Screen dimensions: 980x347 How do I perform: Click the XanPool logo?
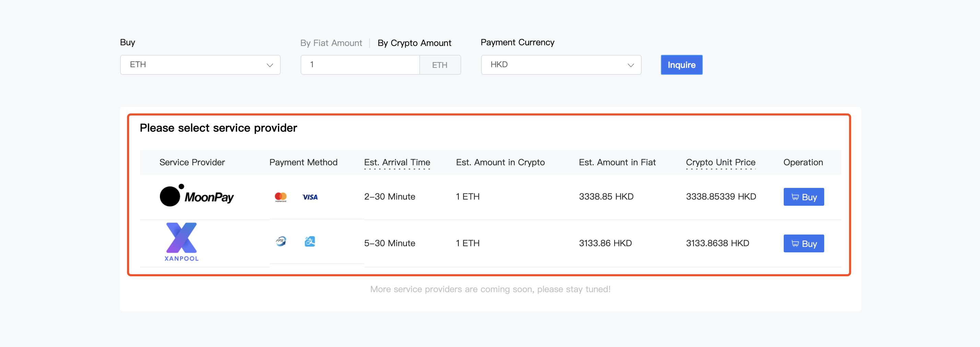(182, 242)
